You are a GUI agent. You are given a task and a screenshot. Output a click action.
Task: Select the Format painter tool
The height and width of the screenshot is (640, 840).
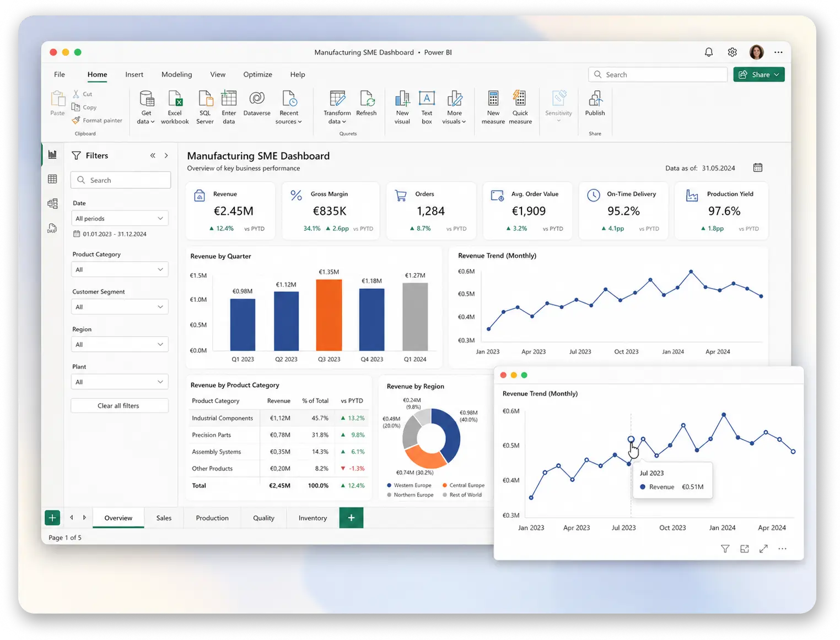pos(97,121)
